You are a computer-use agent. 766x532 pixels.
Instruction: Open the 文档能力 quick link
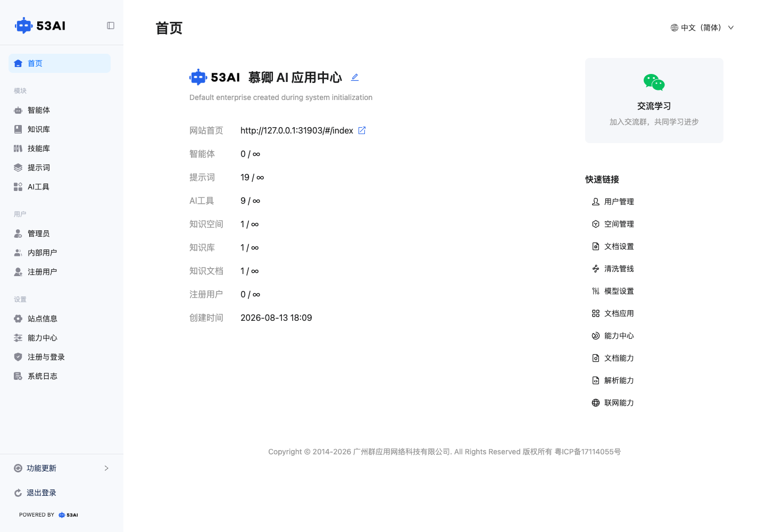tap(613, 358)
